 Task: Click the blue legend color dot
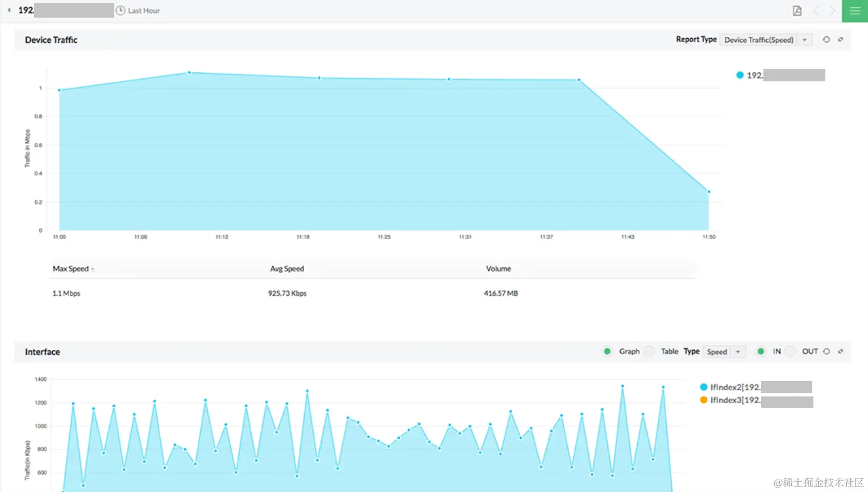click(x=740, y=75)
